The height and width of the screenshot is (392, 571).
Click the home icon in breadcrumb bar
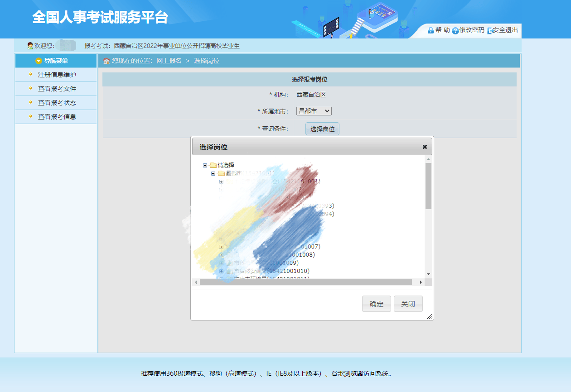coord(106,61)
